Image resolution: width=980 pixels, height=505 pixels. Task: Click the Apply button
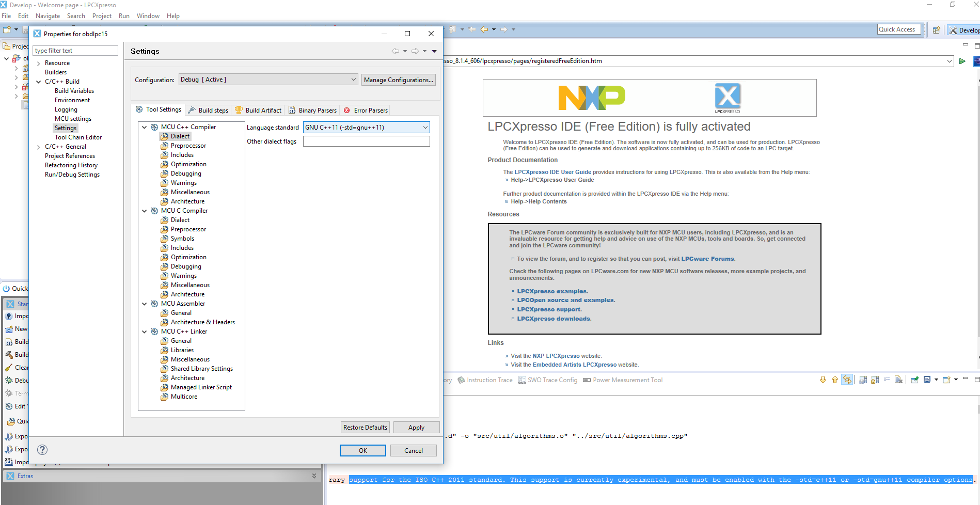coord(416,427)
